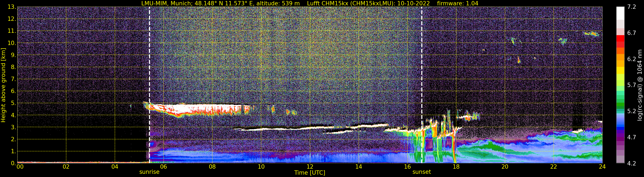Click the 'Height above ground [km]' axis label
The image size is (644, 177).
tap(3, 85)
